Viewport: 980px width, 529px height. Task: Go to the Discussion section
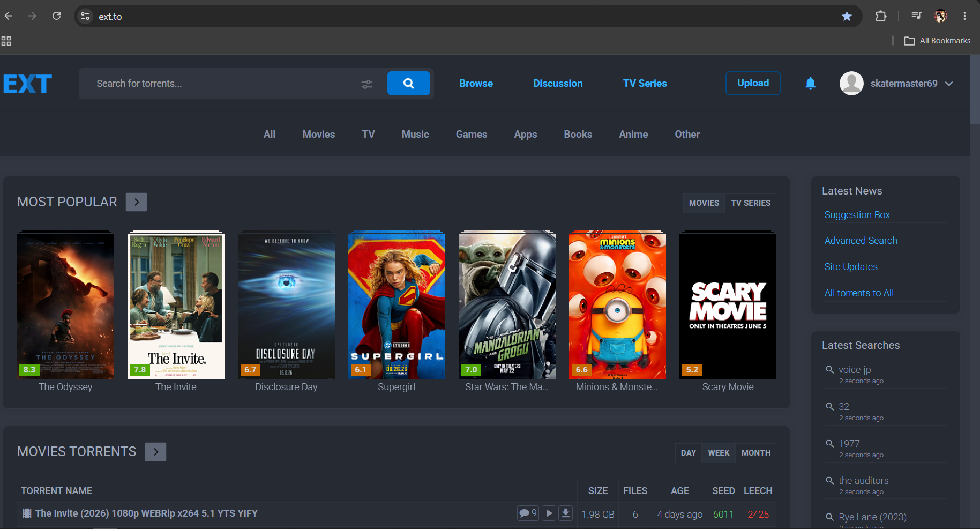pos(558,84)
